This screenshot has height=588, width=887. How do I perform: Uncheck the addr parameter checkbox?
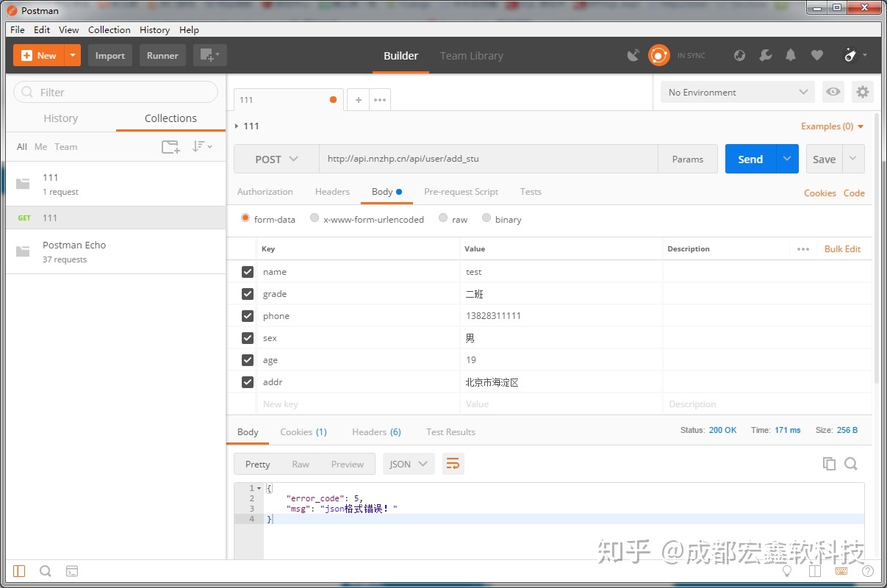pos(248,382)
